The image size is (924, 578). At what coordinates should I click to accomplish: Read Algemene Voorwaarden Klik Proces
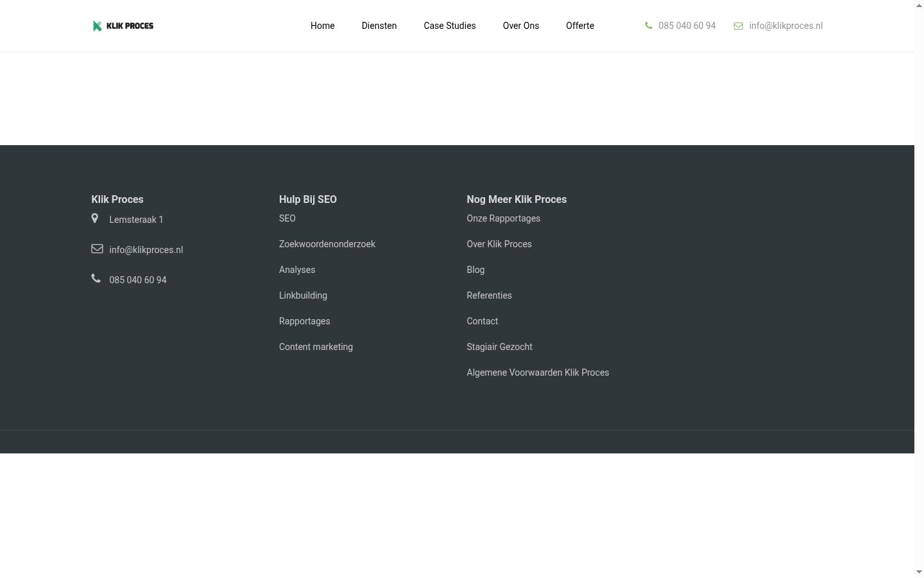coord(538,372)
